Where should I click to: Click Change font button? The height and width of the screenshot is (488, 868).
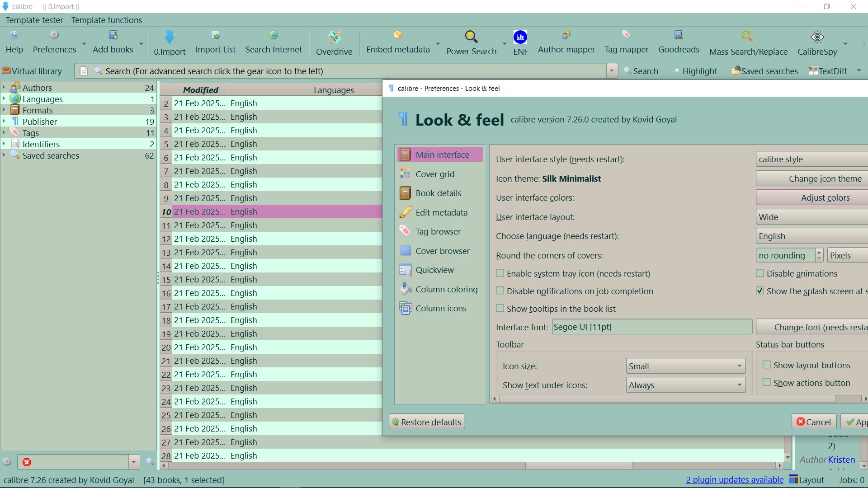[x=812, y=327]
